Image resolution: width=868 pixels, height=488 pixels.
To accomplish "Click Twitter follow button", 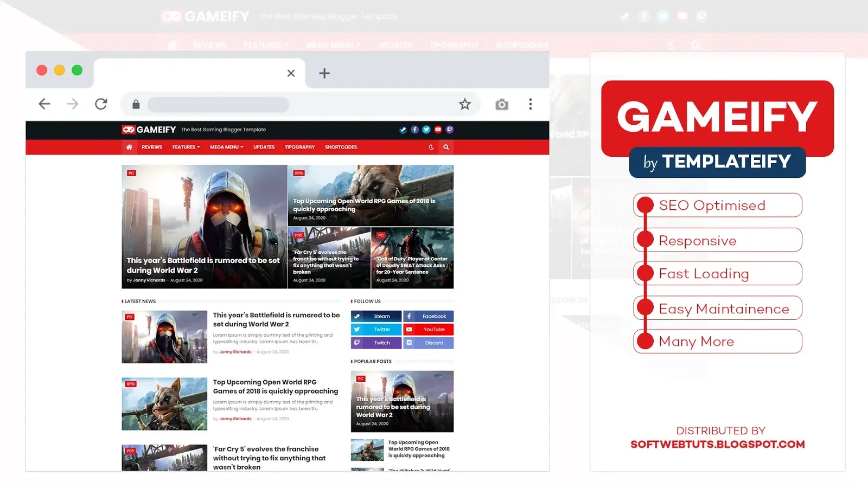I will click(x=376, y=330).
